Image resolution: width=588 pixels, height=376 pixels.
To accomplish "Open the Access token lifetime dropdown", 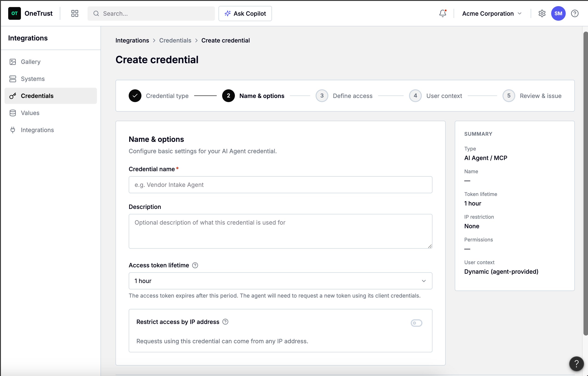I will 280,281.
